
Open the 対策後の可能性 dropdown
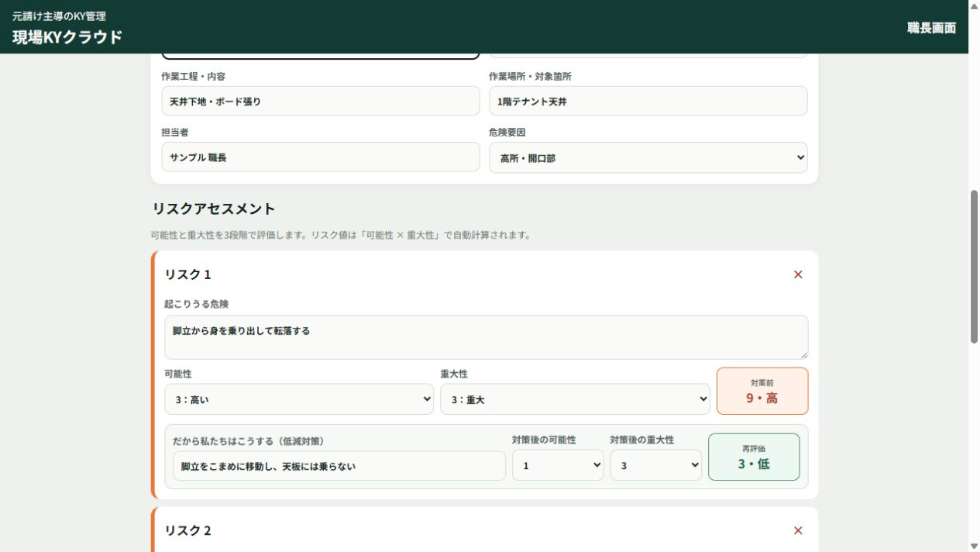coord(558,465)
